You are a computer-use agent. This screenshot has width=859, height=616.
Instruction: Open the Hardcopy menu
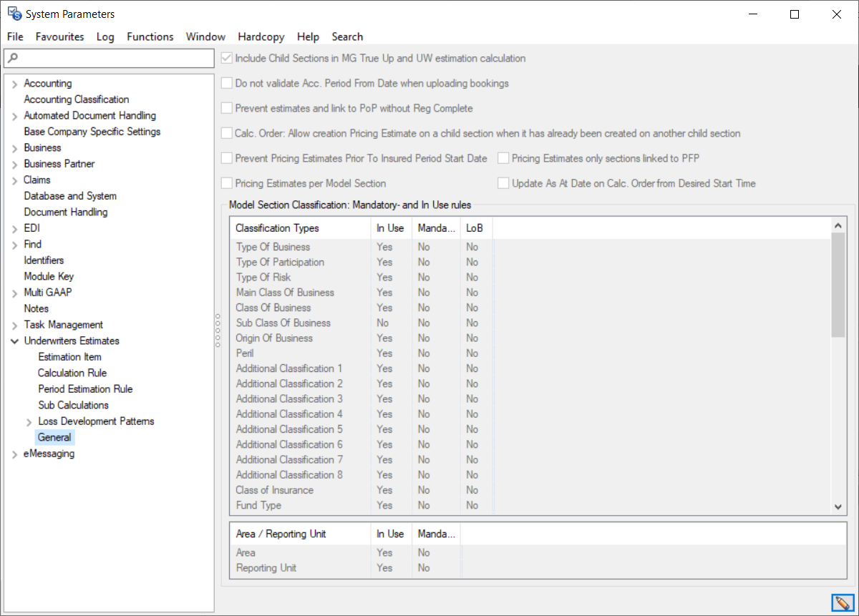tap(261, 36)
